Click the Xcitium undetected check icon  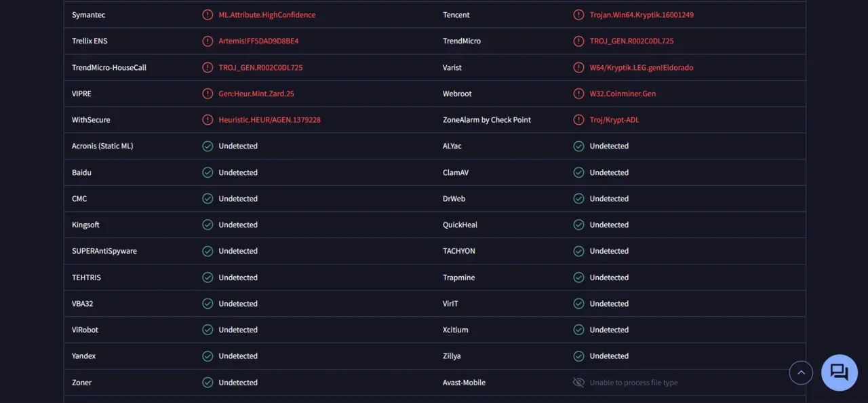[x=578, y=330]
